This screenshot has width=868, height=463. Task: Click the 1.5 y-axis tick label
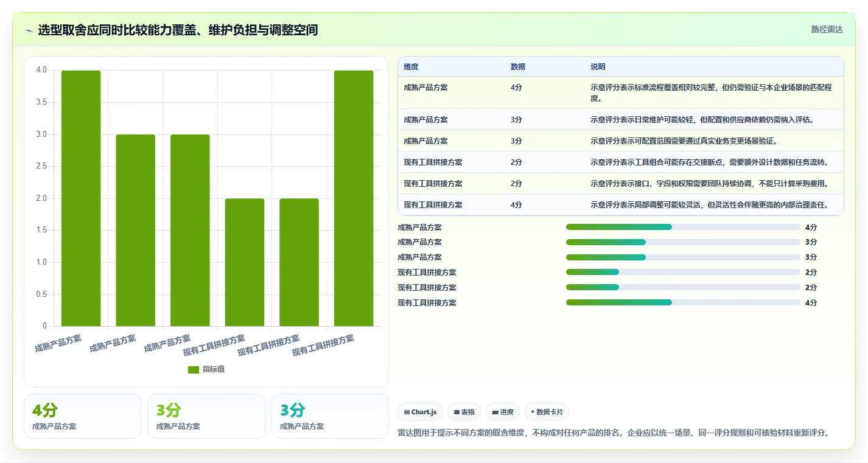click(x=41, y=230)
